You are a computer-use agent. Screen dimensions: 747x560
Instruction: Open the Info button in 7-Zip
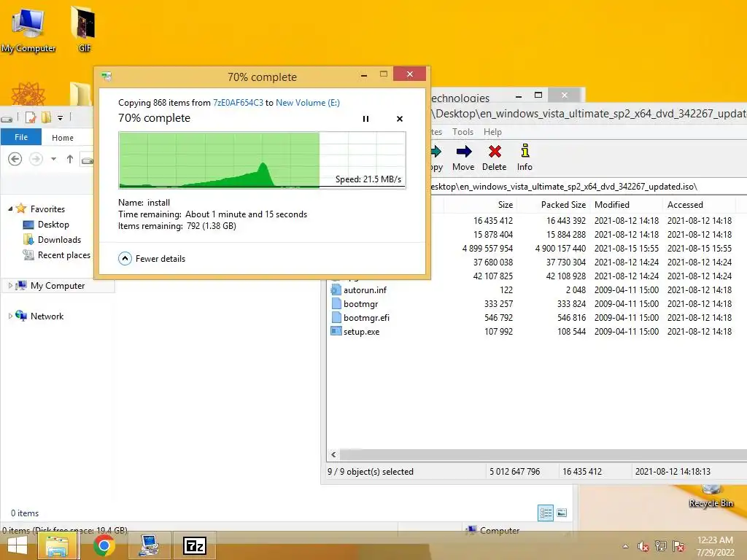point(525,158)
